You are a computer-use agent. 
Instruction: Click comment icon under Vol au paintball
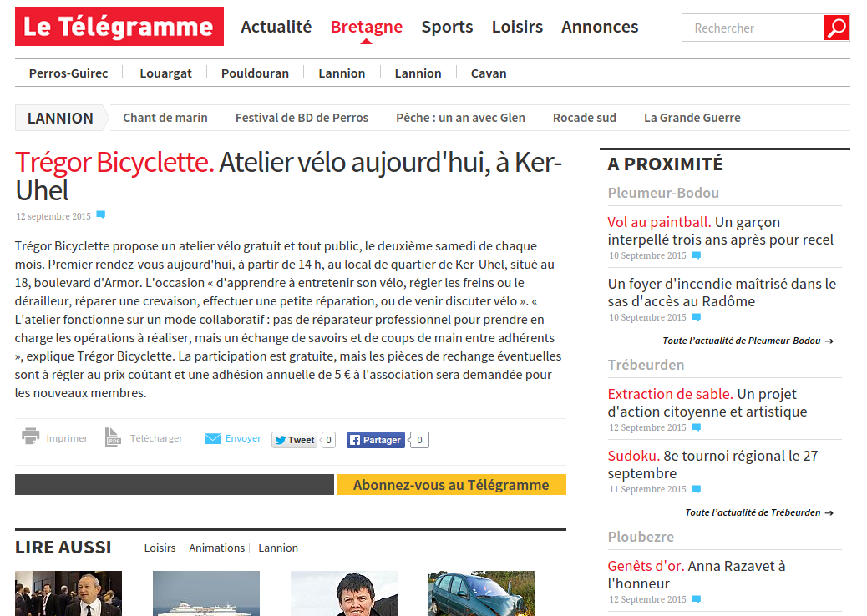[x=697, y=255]
